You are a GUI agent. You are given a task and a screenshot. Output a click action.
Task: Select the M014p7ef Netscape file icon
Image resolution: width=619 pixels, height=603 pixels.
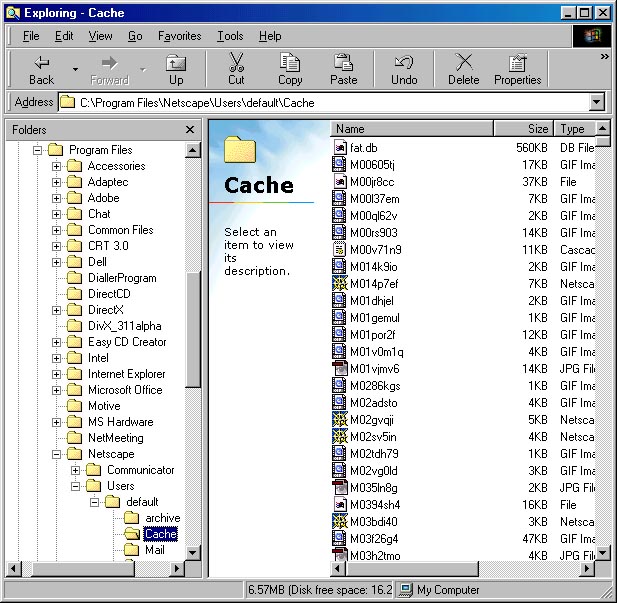point(339,284)
